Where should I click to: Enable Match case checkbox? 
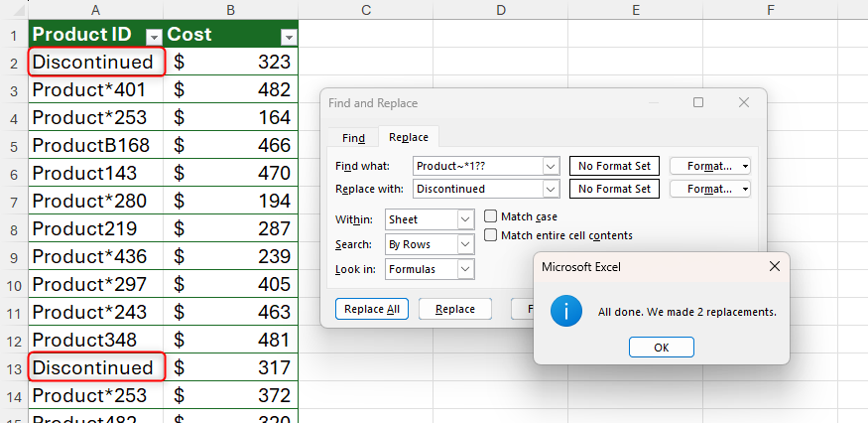coord(490,216)
